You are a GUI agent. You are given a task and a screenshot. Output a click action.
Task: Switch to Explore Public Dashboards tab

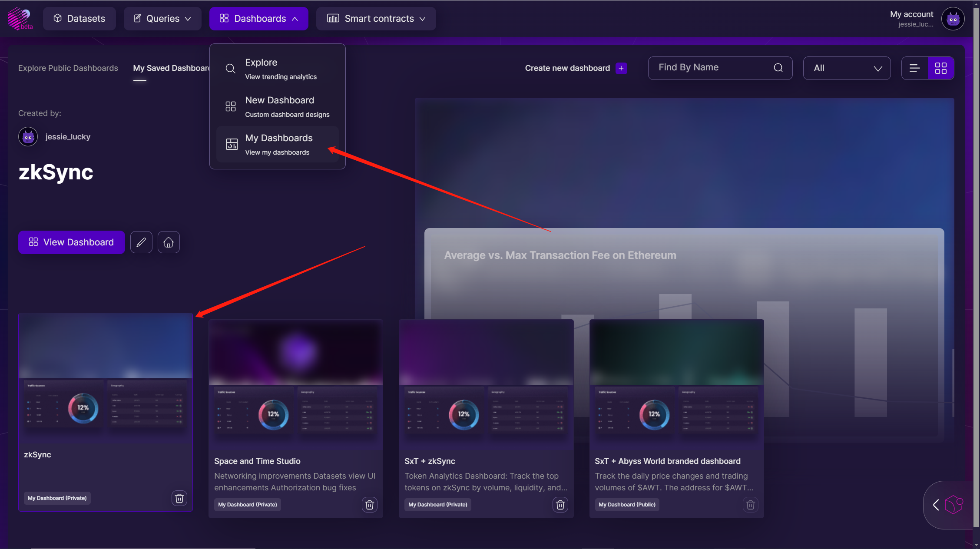[68, 68]
